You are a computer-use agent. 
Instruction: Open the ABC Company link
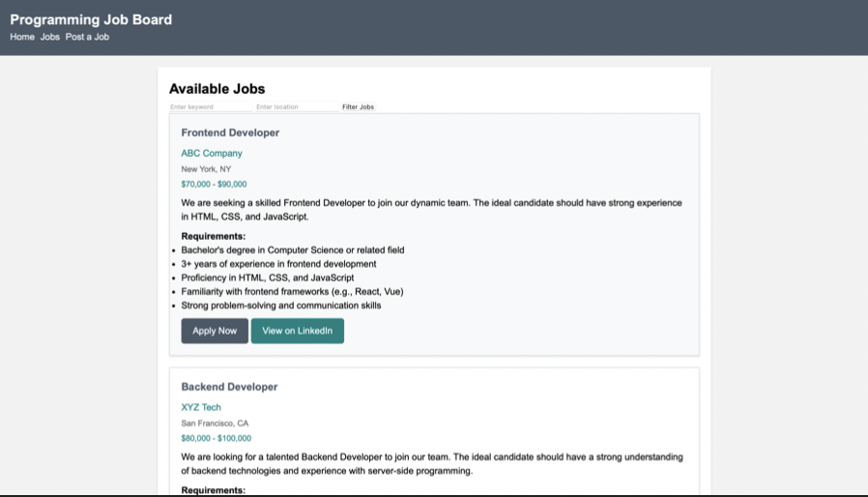coord(212,153)
